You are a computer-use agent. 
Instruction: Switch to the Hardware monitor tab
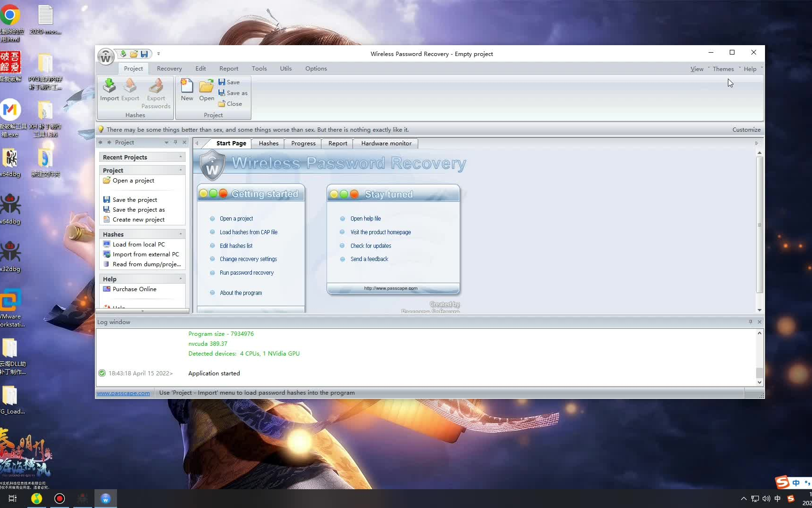(386, 143)
